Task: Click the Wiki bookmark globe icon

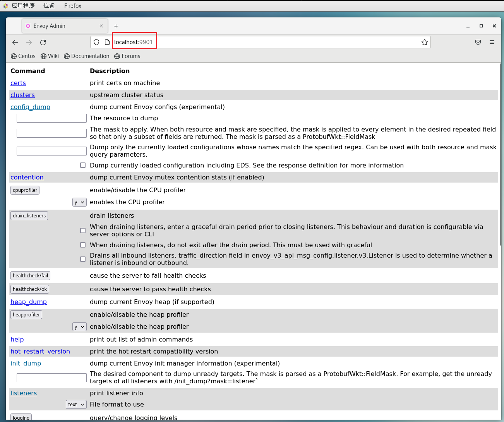Action: coord(44,56)
